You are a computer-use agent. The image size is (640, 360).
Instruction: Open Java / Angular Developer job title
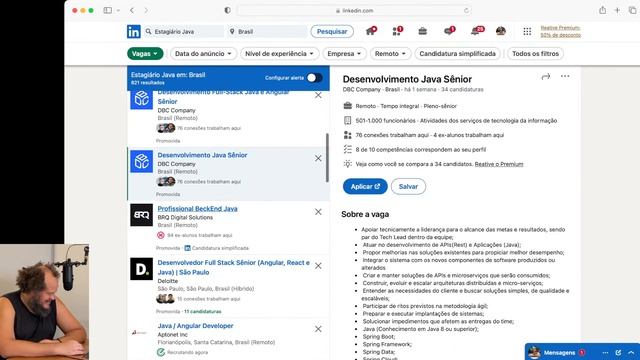[x=195, y=326]
